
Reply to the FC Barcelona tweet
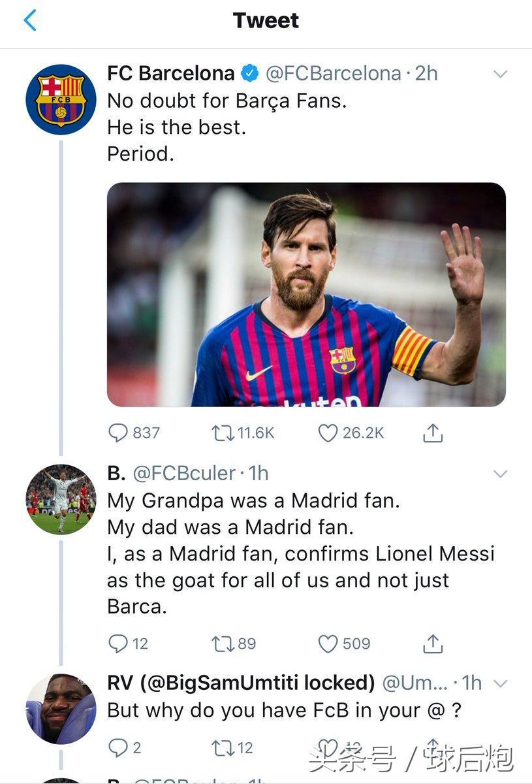[x=118, y=433]
